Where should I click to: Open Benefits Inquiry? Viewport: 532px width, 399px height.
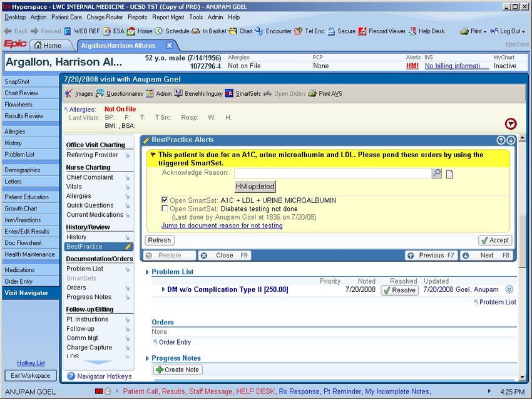198,93
